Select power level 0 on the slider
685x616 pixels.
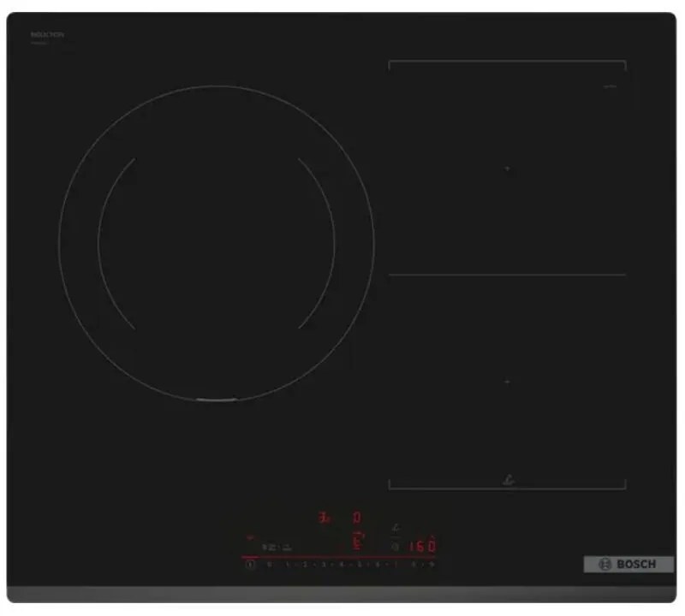[269, 565]
